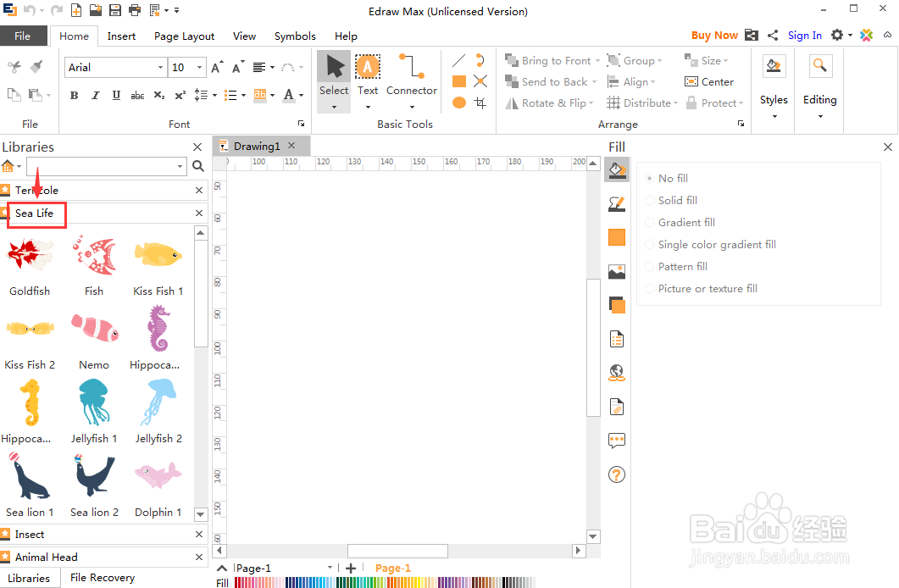Click the Print icon in quick access
Screen dimensions: 899x588
coord(134,9)
